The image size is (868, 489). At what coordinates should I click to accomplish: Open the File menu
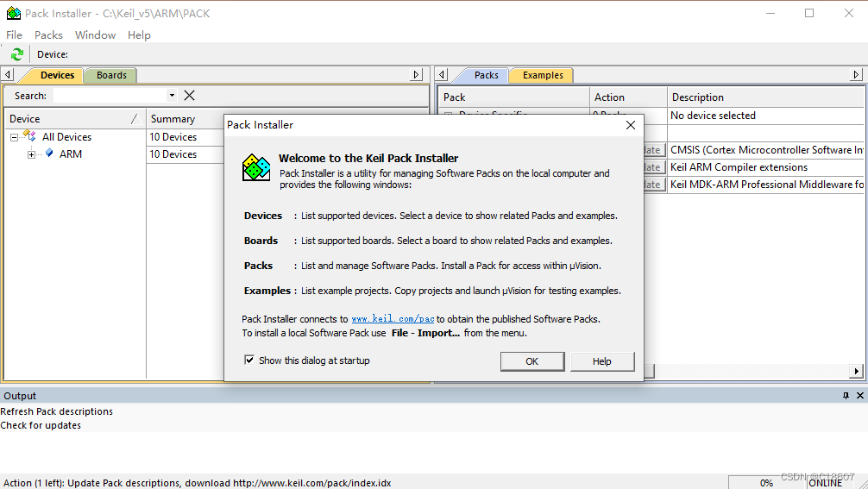point(14,34)
